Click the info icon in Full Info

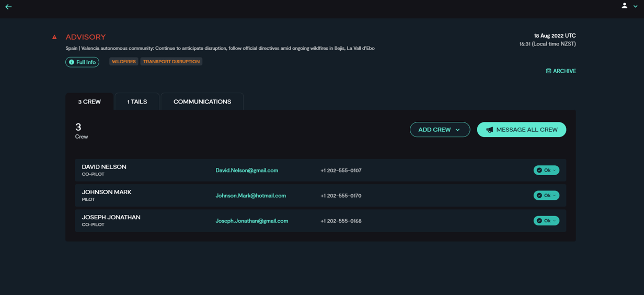point(72,62)
